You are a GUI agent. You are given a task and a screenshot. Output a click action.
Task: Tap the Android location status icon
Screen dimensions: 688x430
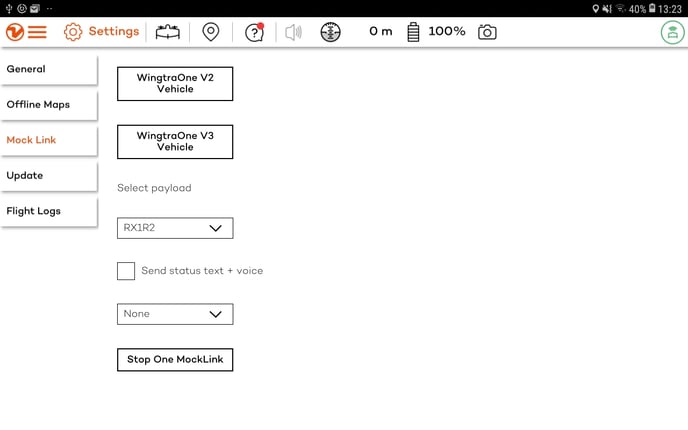tap(595, 9)
